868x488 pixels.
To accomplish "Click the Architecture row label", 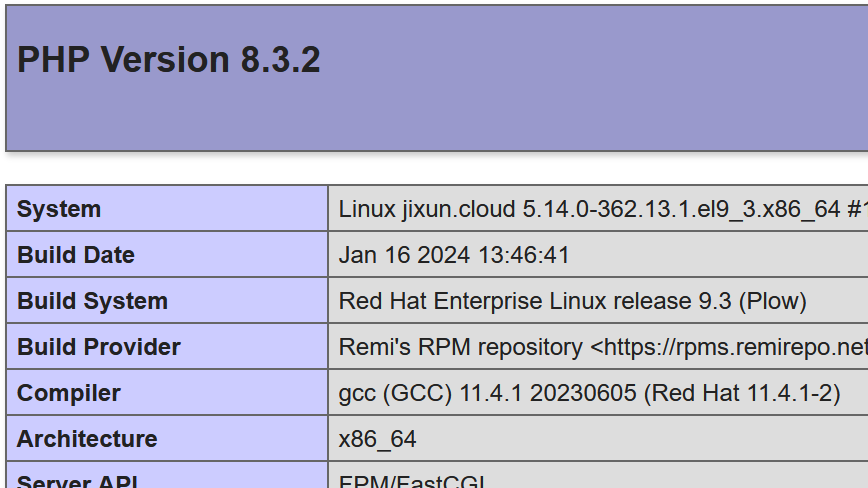I will (x=87, y=439).
